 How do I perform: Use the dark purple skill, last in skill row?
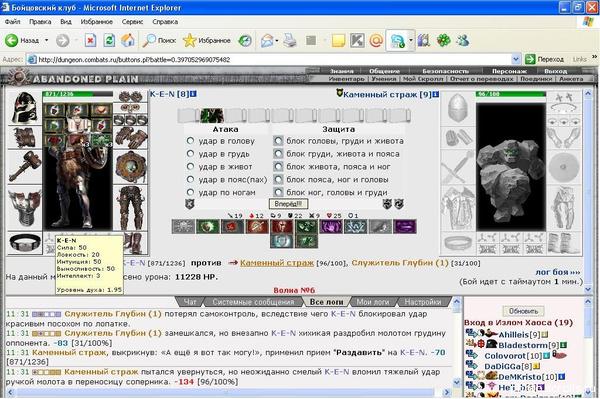(405, 226)
